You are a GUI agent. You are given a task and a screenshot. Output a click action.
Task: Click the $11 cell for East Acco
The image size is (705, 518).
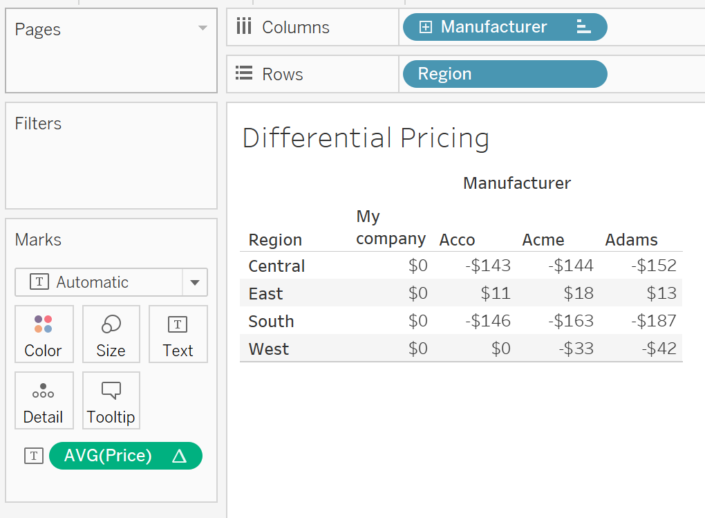pos(495,293)
